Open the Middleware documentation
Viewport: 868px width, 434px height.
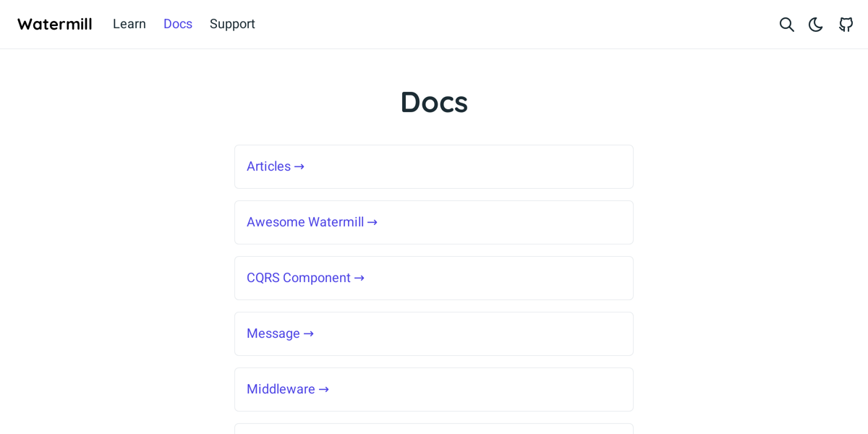[x=281, y=389]
